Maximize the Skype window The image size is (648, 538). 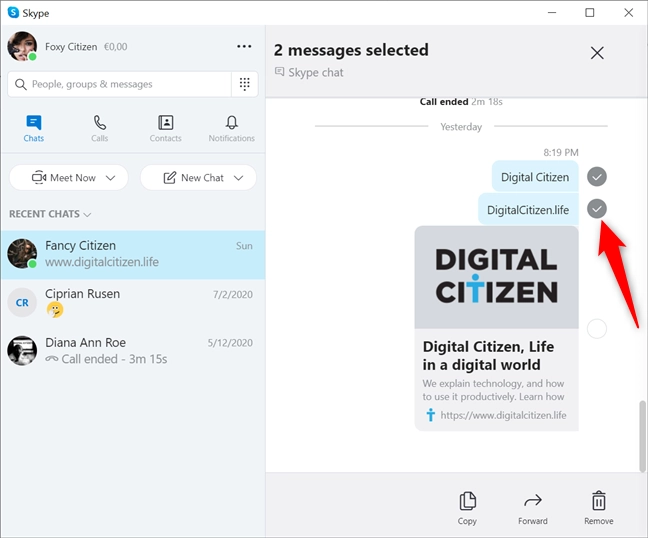pyautogui.click(x=590, y=13)
